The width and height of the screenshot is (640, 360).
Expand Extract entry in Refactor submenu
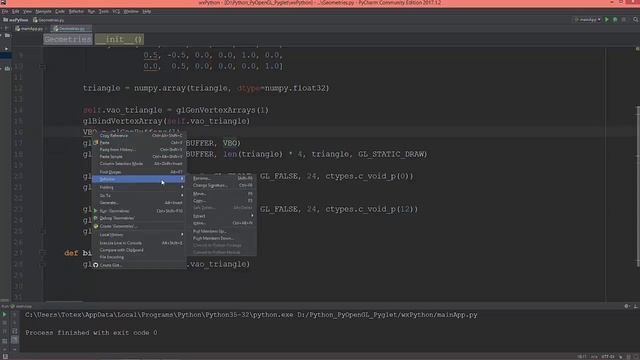click(222, 216)
